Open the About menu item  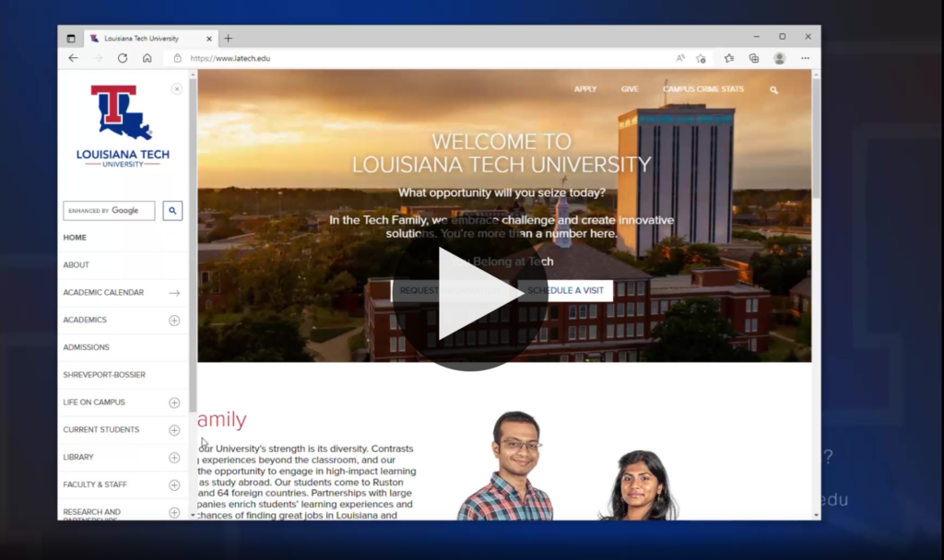pos(76,265)
